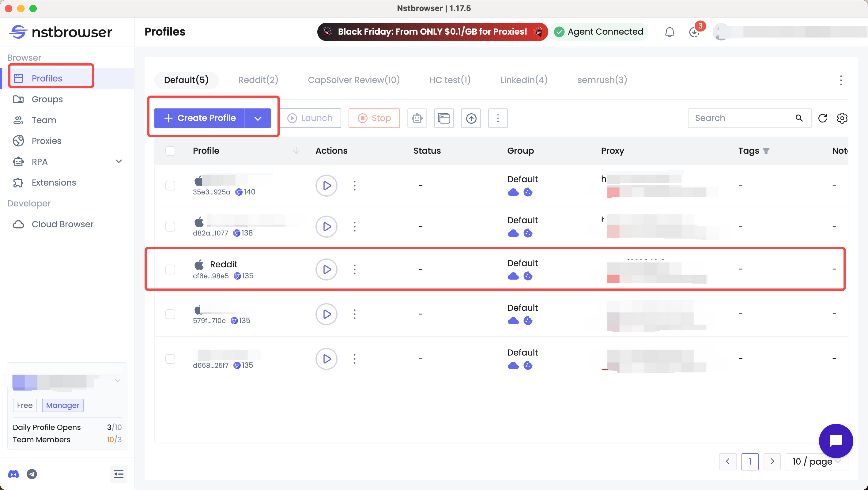Open the Discord icon at bottom left
Viewport: 868px width, 490px height.
pos(13,474)
